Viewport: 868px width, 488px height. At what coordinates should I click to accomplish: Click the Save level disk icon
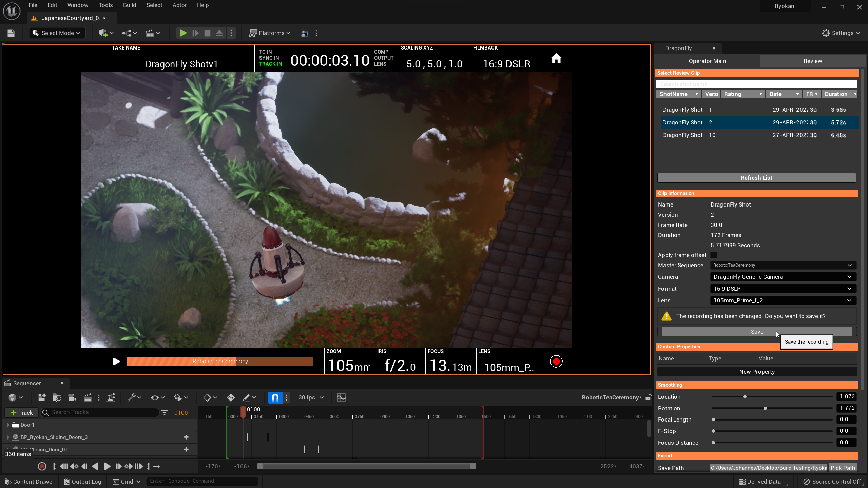pos(11,33)
